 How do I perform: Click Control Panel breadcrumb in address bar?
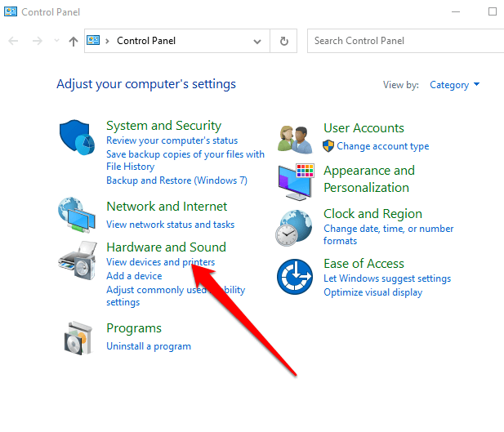pos(146,41)
